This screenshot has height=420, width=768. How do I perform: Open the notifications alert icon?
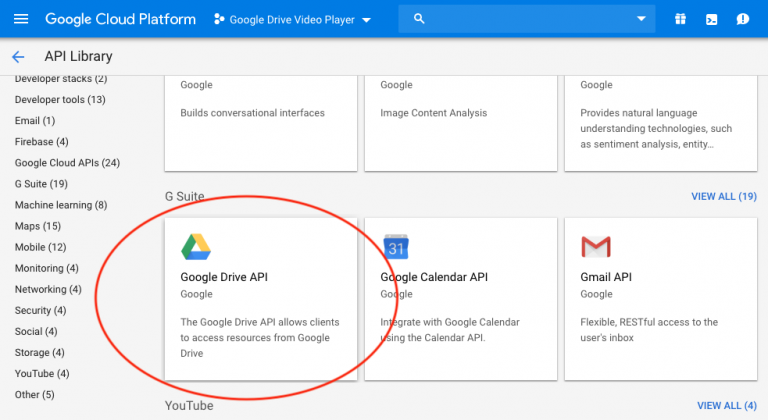pyautogui.click(x=742, y=19)
